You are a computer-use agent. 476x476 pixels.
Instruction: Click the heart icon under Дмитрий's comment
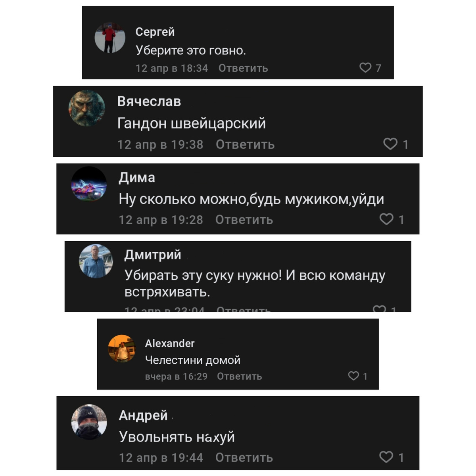(x=380, y=309)
